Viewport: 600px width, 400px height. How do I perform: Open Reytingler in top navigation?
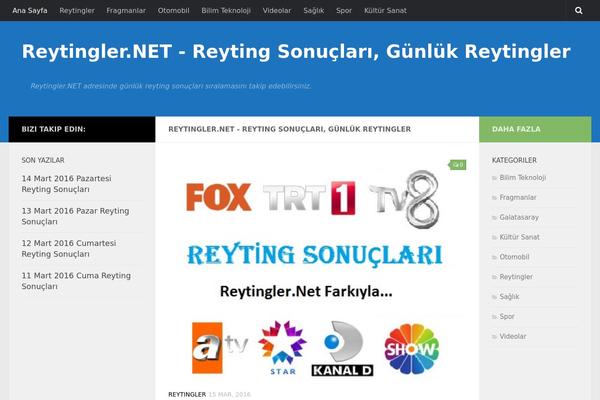pos(77,11)
